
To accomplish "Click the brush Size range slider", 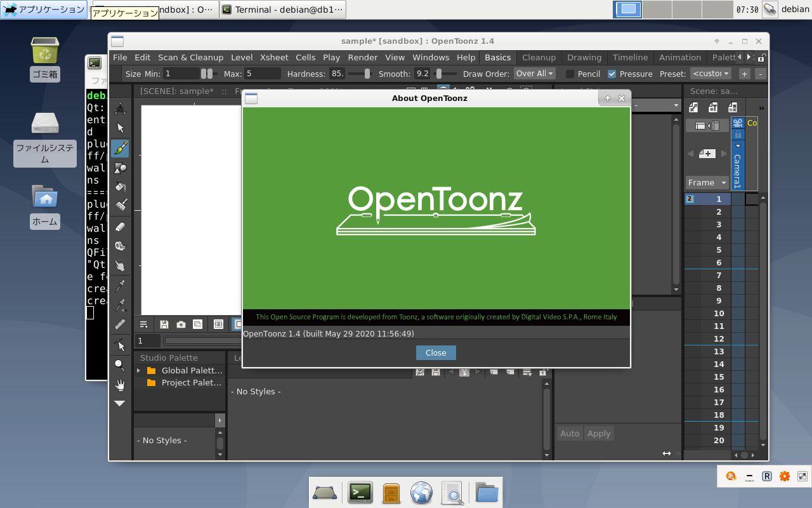I will pos(209,74).
